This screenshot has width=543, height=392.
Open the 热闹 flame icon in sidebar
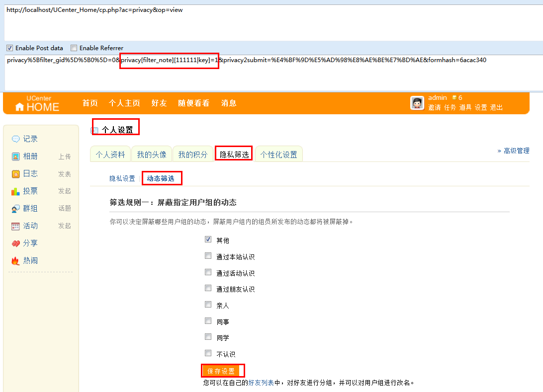click(x=15, y=261)
